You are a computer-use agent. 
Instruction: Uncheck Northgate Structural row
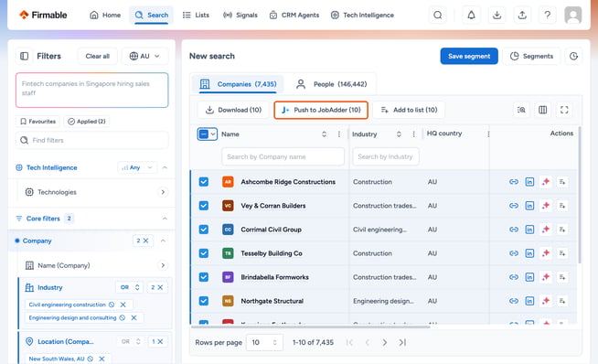point(204,301)
